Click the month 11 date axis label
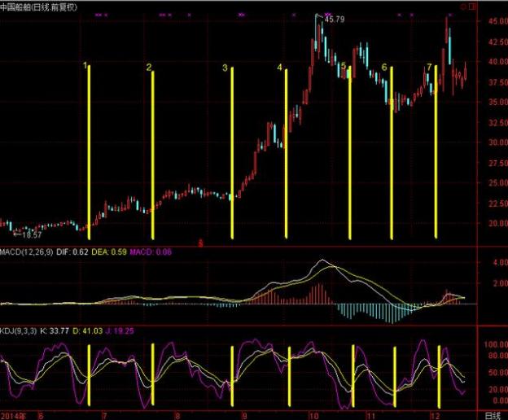 tap(371, 416)
